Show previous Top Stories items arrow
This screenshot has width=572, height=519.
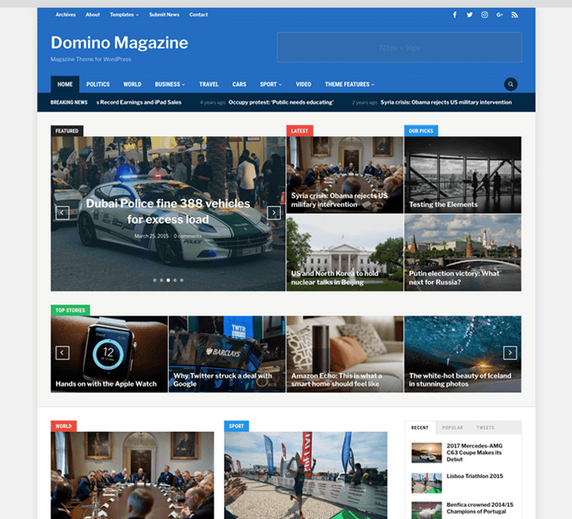pyautogui.click(x=62, y=353)
